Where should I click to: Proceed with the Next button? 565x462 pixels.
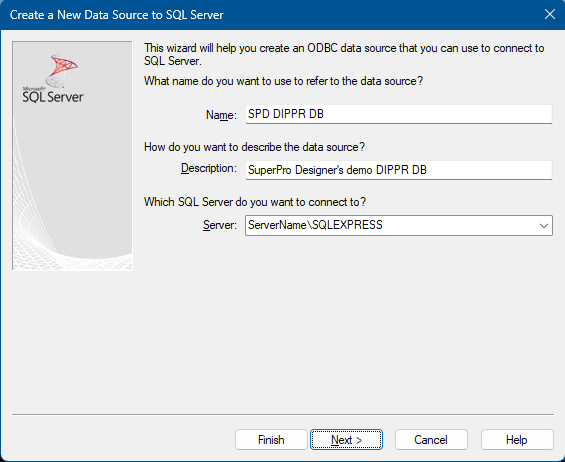tap(346, 439)
